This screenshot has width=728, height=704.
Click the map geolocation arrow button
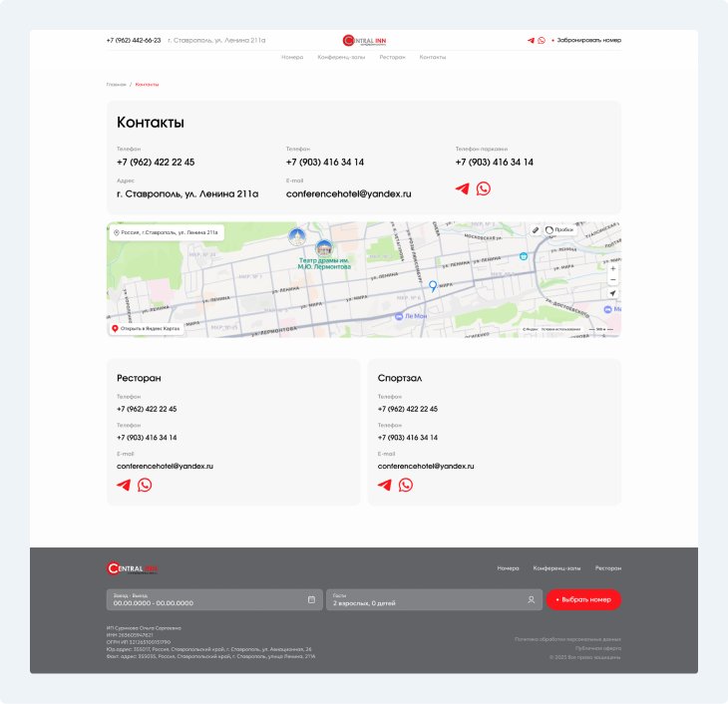coord(613,293)
